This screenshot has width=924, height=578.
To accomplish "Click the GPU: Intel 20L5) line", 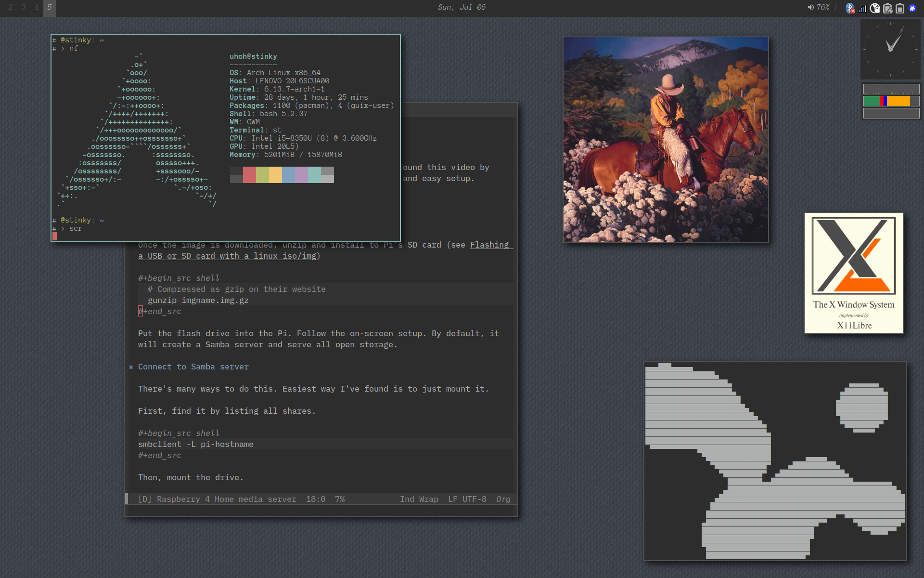I will [264, 146].
